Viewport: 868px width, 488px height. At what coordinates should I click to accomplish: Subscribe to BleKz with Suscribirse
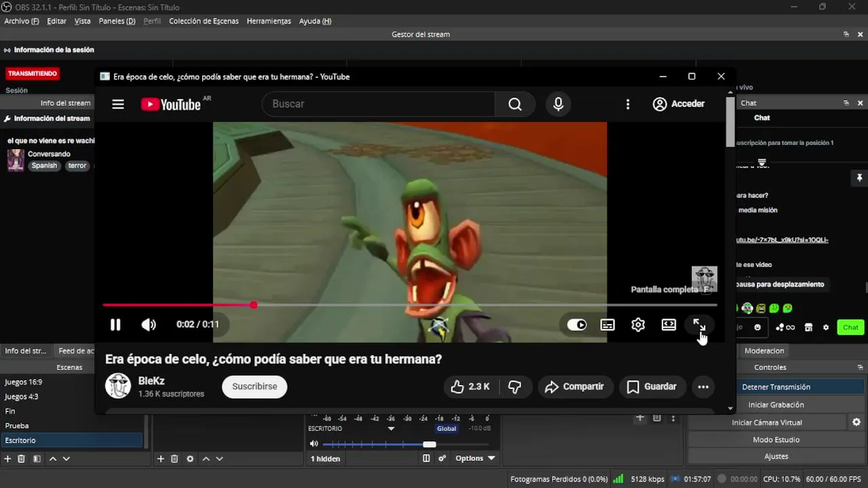[254, 386]
